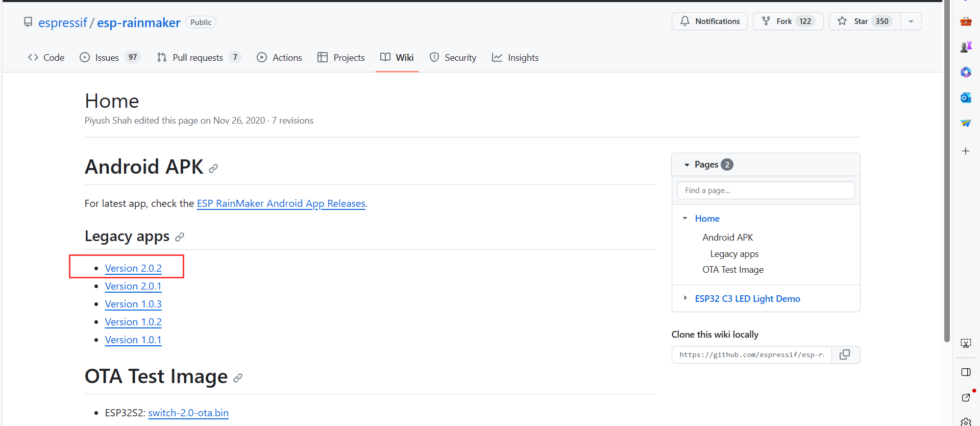The height and width of the screenshot is (426, 980).
Task: Open the Security tab
Action: (x=453, y=58)
